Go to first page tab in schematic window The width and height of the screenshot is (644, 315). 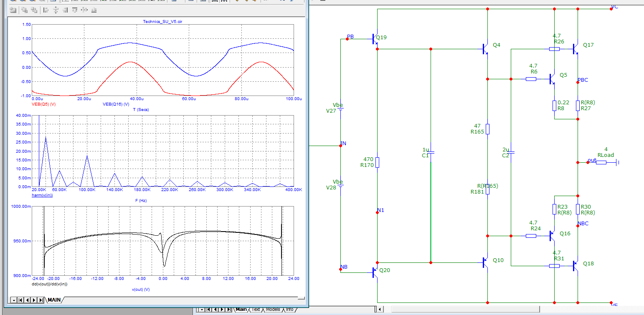208,310
